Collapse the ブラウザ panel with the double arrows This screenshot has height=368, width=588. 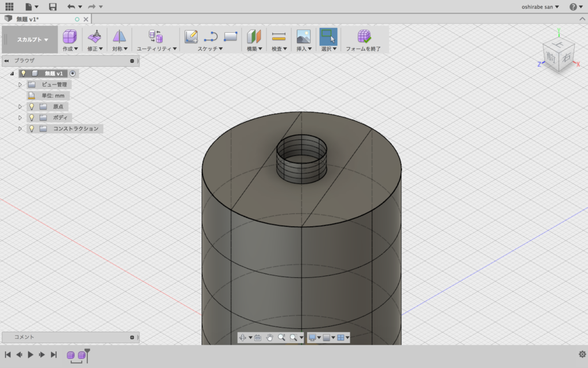[x=6, y=61]
